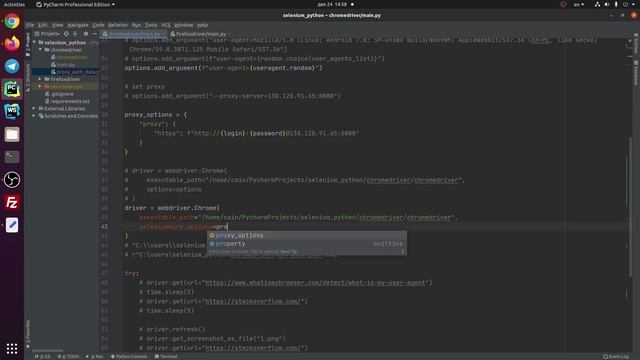Select .gitignore in project tree
The height and width of the screenshot is (360, 640).
click(62, 94)
